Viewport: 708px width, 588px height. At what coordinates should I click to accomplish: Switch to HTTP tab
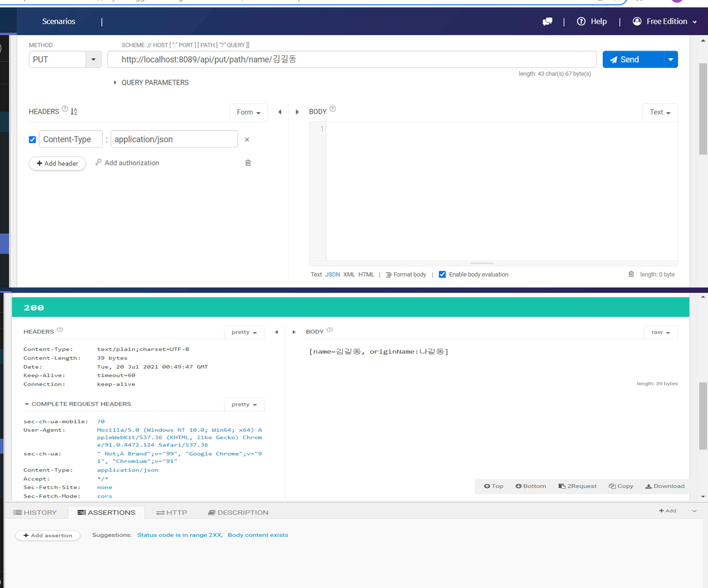(x=171, y=512)
